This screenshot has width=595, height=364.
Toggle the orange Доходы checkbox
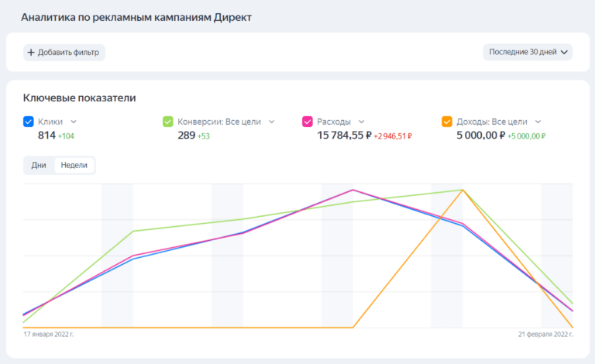click(446, 122)
